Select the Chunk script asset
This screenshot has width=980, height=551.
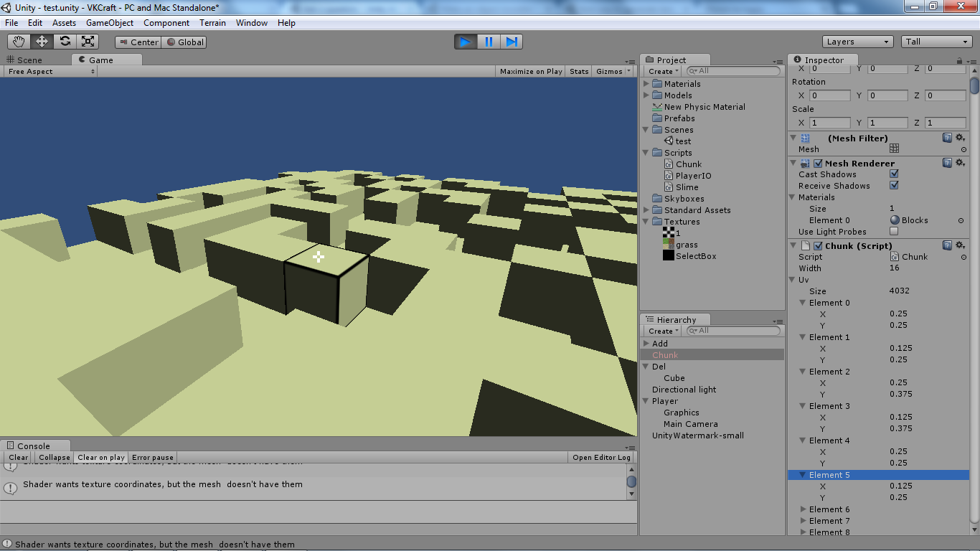pos(682,164)
